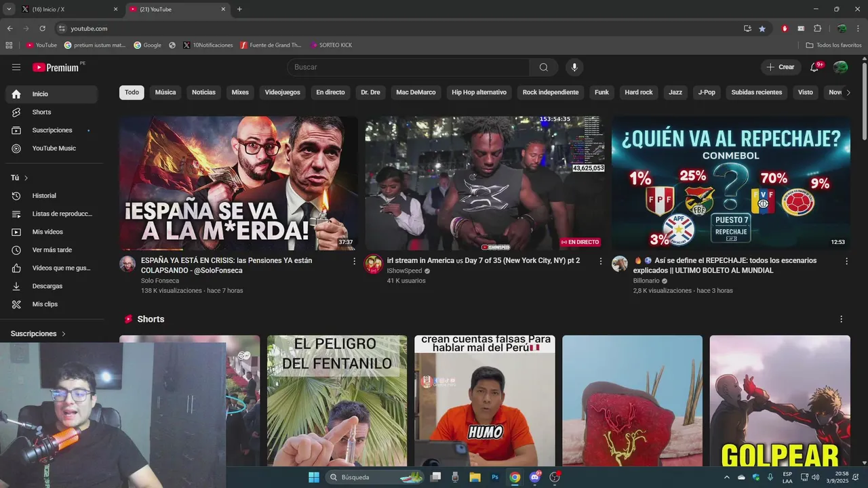The width and height of the screenshot is (868, 488).
Task: Open Suscripciones in the sidebar
Action: (x=51, y=130)
